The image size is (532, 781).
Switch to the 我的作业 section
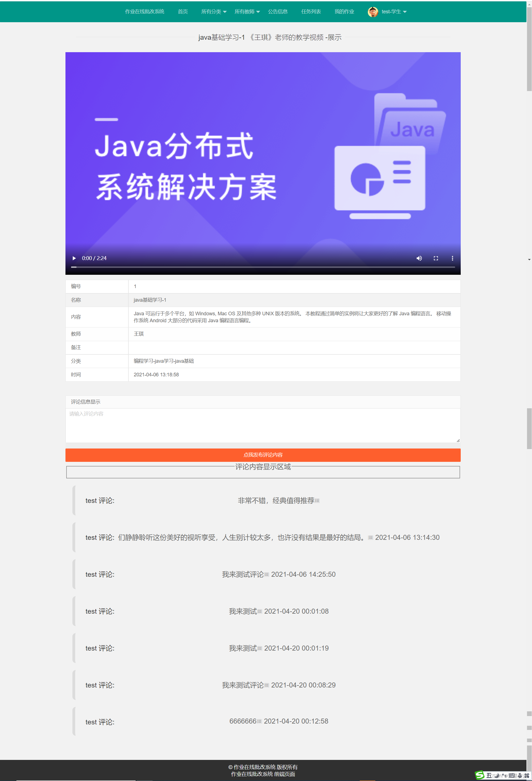point(344,11)
